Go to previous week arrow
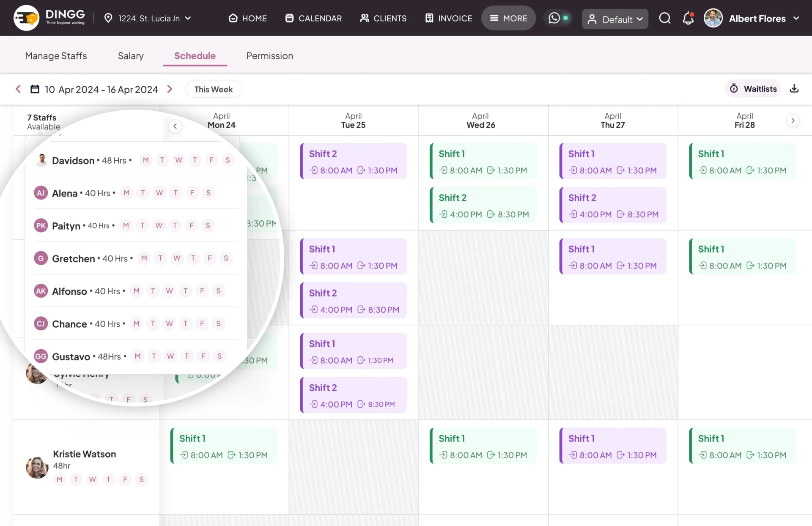The height and width of the screenshot is (526, 812). click(18, 89)
